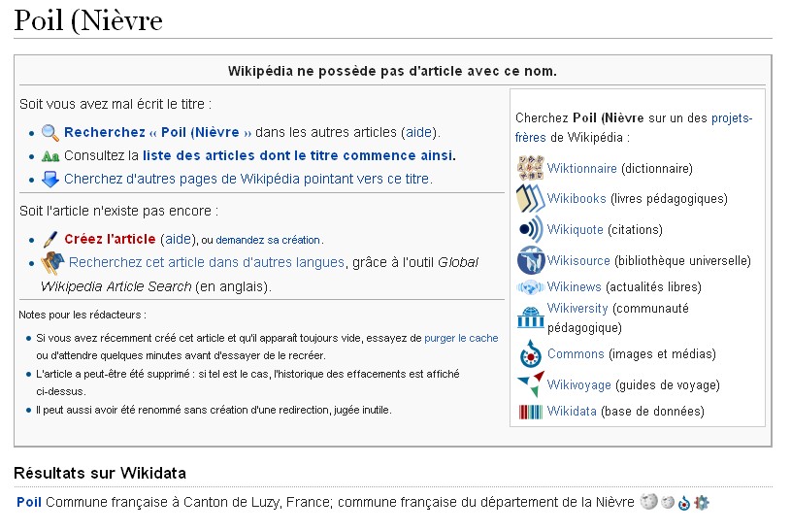Open the Wikiversity link

click(x=577, y=309)
